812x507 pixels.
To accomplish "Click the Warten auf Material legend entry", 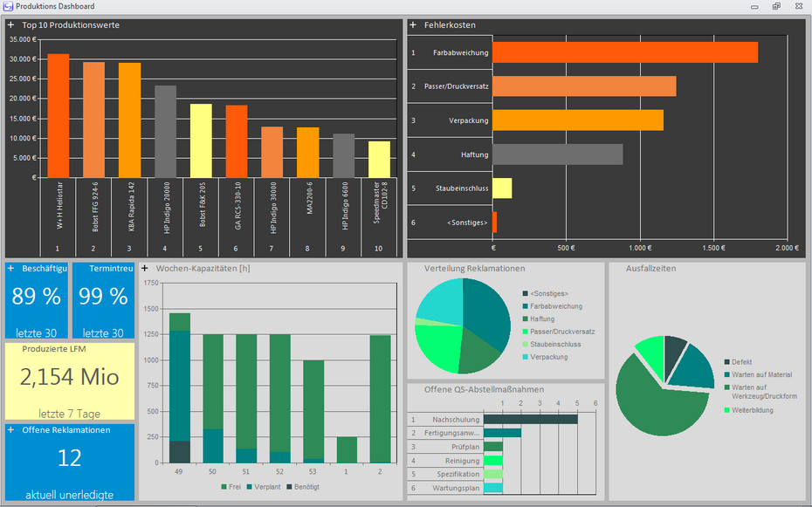I will click(758, 374).
